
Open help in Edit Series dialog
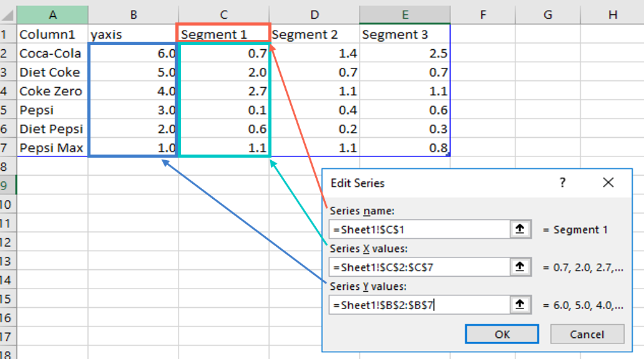[x=562, y=183]
